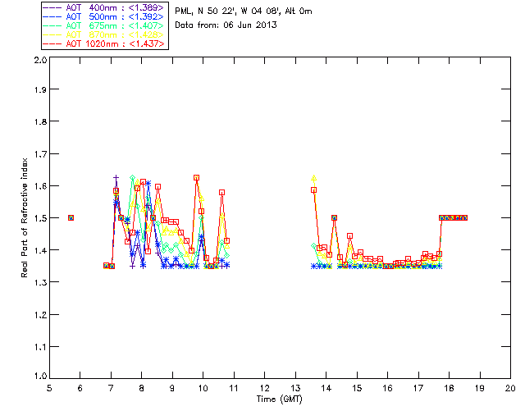Click the yellow triangle peak near 13.6 GMT
This screenshot has height=420, width=525.
[313, 178]
